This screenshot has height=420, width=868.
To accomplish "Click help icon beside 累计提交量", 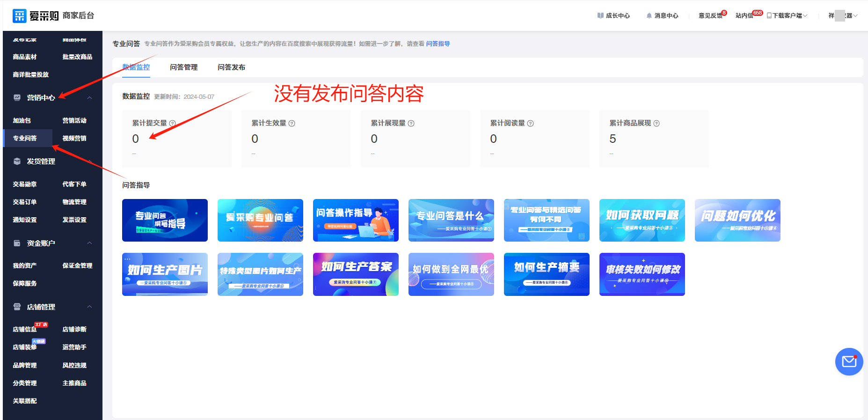I will (172, 124).
